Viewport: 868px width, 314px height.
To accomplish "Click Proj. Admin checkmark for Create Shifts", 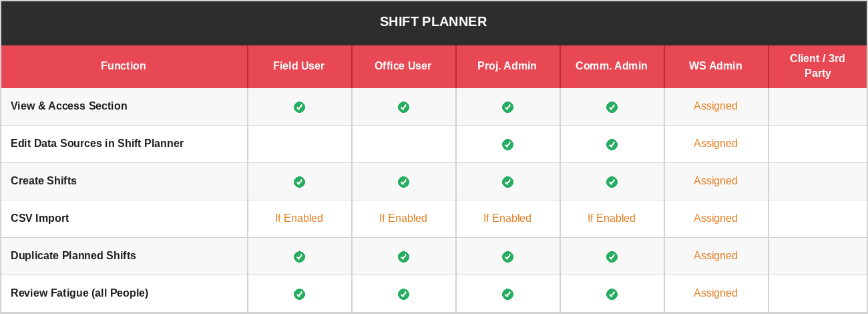I will pyautogui.click(x=507, y=182).
